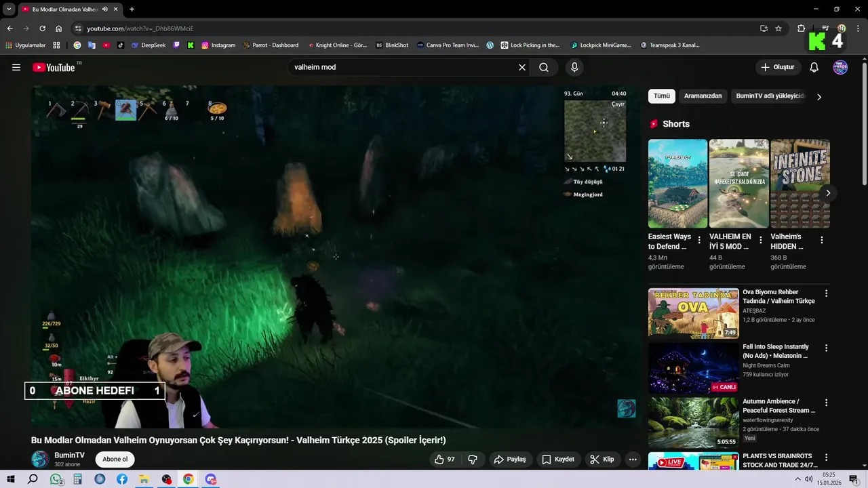Open tab search dropdown arrow

[9, 9]
